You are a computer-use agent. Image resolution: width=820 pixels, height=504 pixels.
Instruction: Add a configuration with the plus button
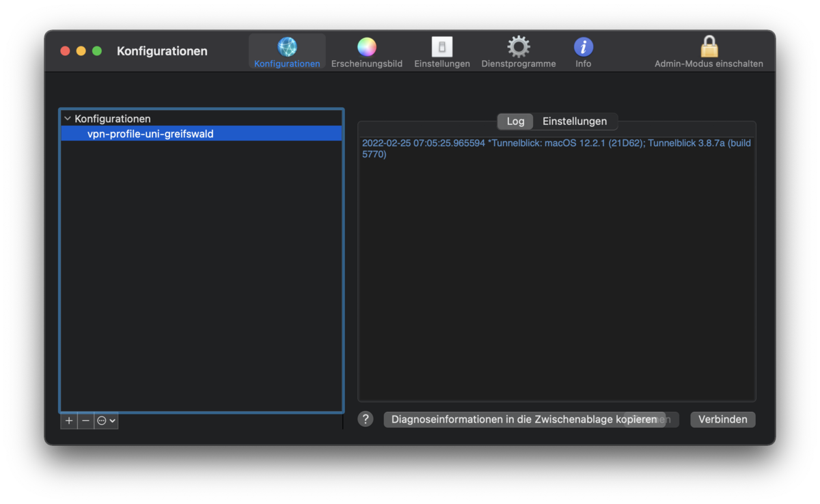(69, 421)
